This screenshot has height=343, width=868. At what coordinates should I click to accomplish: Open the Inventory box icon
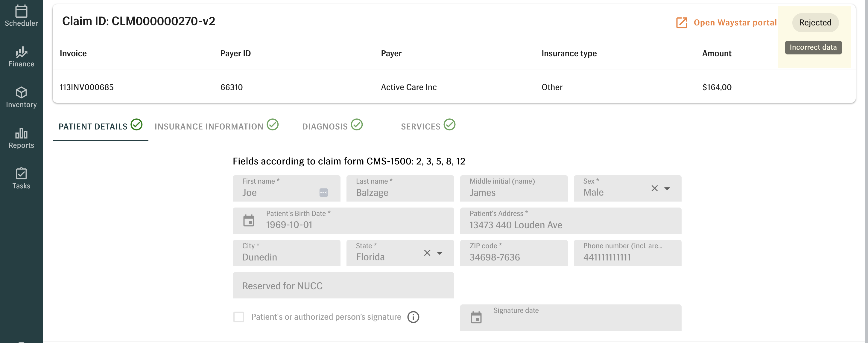coord(21,93)
